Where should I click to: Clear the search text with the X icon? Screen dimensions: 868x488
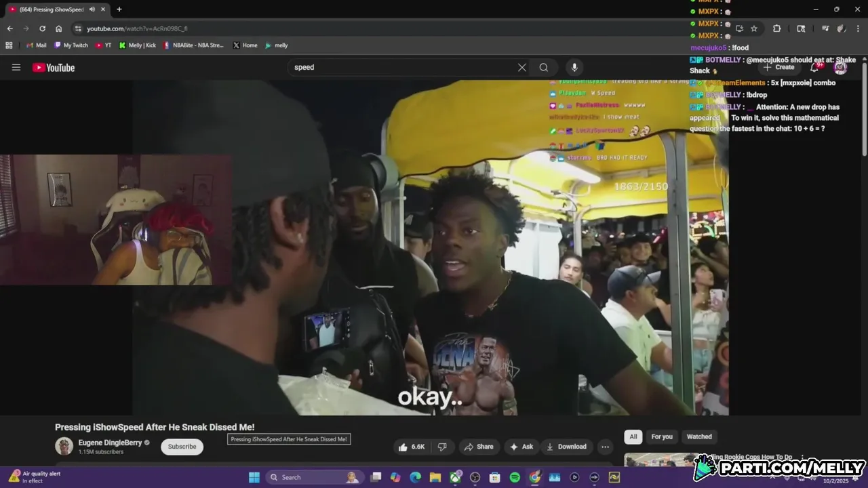click(521, 67)
